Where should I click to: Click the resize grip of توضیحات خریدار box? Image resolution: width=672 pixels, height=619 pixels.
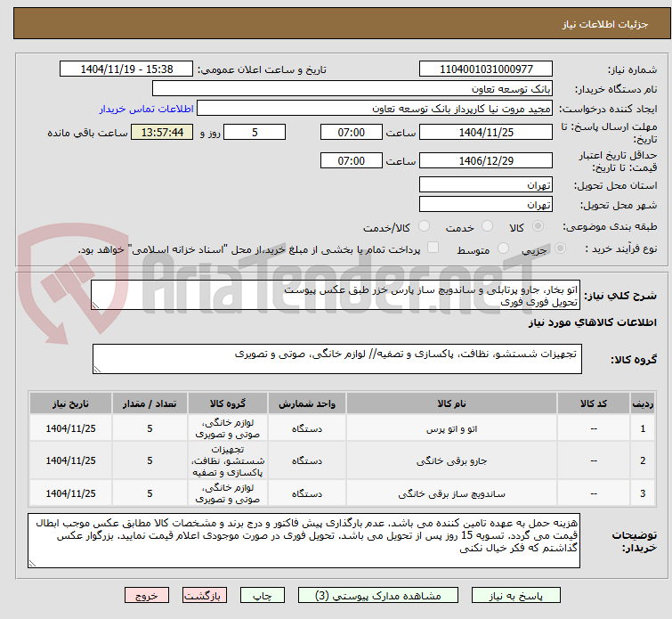click(33, 563)
